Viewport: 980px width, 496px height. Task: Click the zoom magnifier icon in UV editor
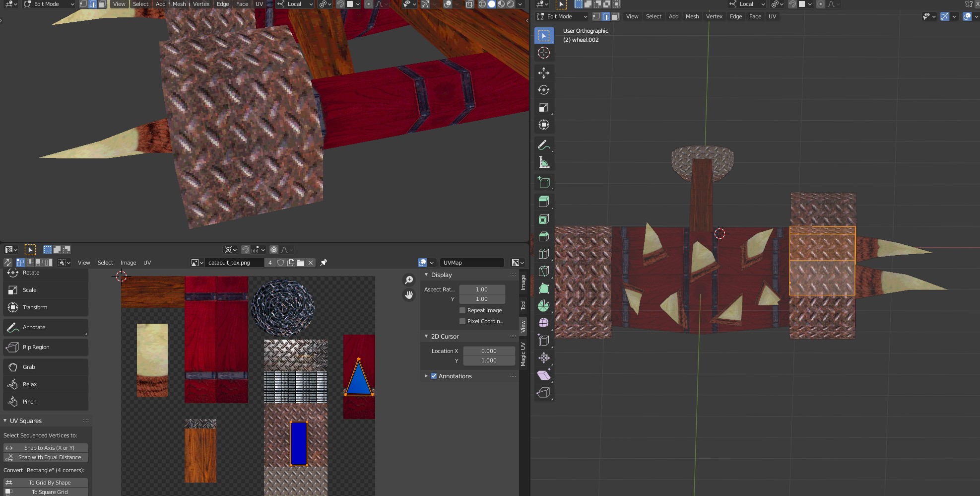tap(409, 280)
